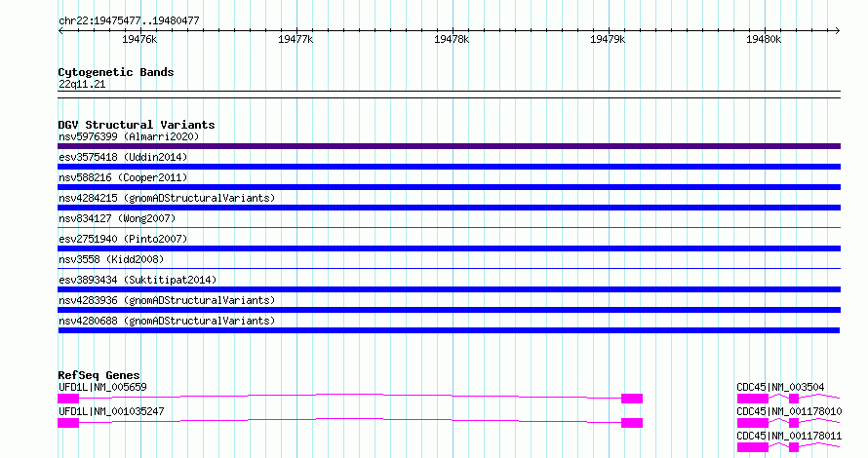Viewport: 868px width, 458px height.
Task: Open the Cytogenetic Bands track heading
Action: point(116,72)
